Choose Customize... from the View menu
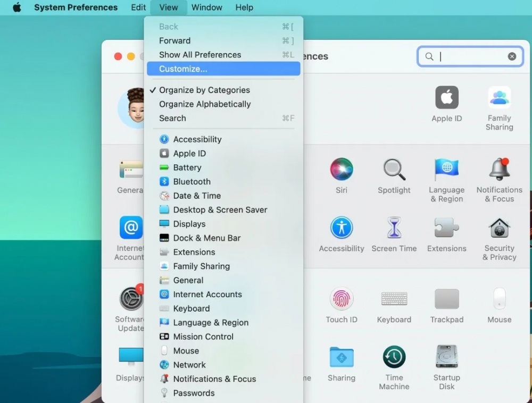The height and width of the screenshot is (403, 532). pos(183,69)
